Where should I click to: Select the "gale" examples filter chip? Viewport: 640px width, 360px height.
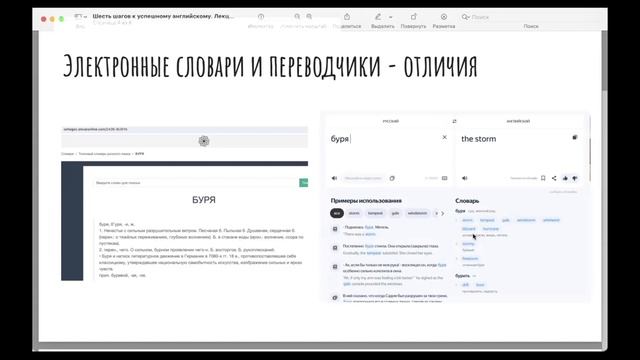click(395, 213)
